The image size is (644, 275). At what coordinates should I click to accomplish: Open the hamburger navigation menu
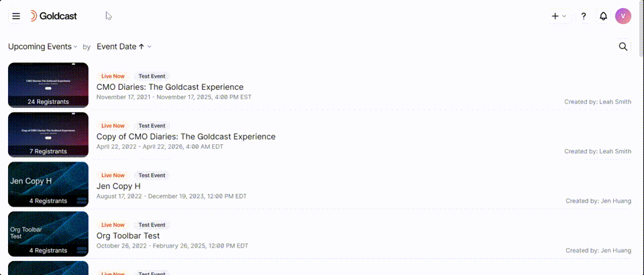16,16
